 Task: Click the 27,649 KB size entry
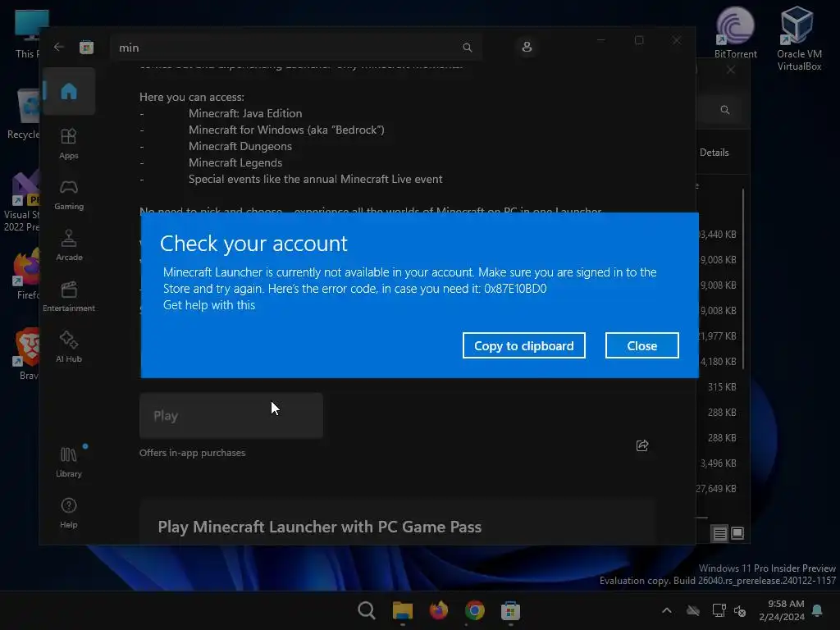(x=716, y=489)
